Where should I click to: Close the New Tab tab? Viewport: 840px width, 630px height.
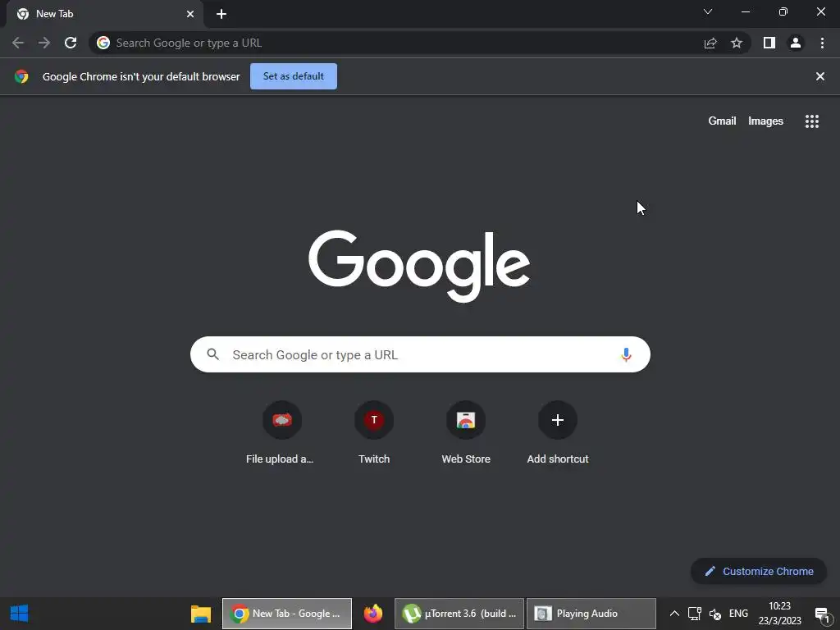pyautogui.click(x=190, y=14)
